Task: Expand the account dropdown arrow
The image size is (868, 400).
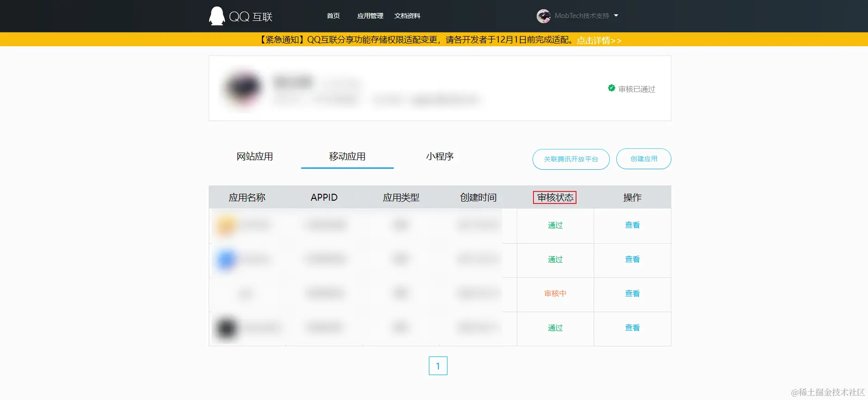Action: click(616, 16)
